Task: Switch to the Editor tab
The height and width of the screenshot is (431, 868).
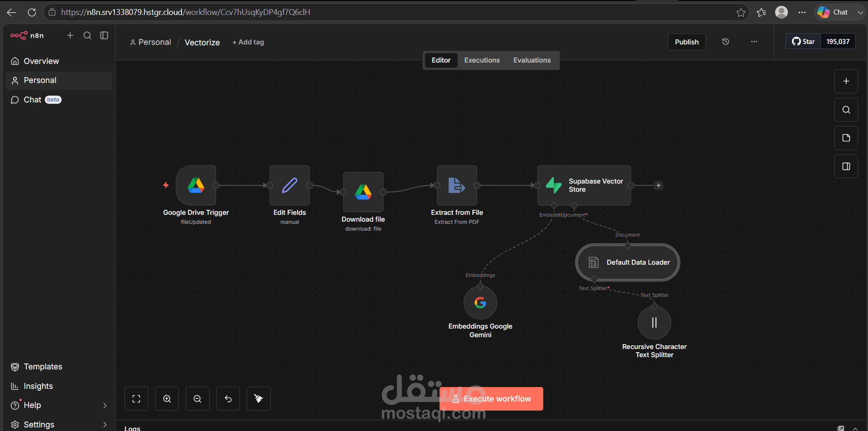Action: coord(441,60)
